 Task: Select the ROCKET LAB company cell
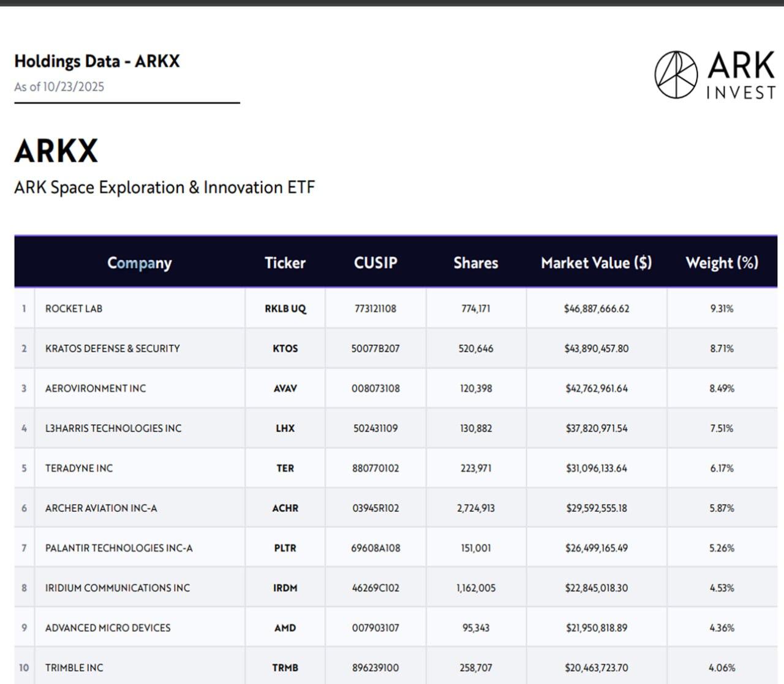tap(73, 309)
